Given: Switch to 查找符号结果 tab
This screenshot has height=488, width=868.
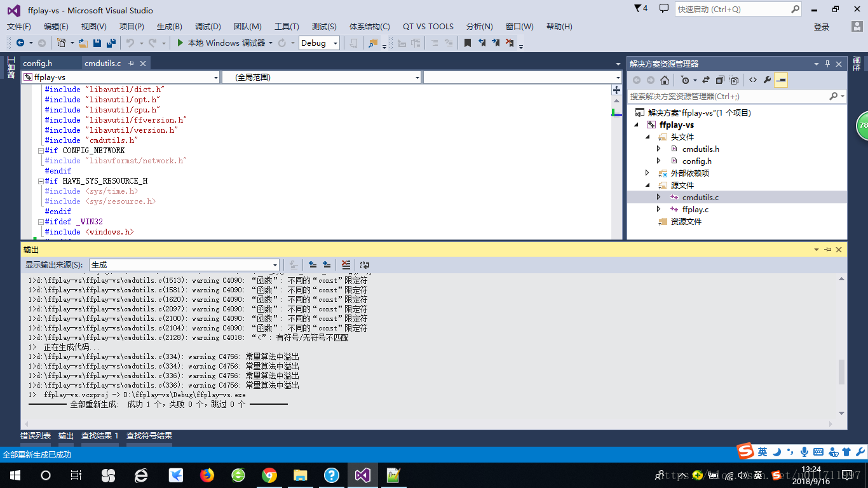Looking at the screenshot, I should (x=149, y=436).
